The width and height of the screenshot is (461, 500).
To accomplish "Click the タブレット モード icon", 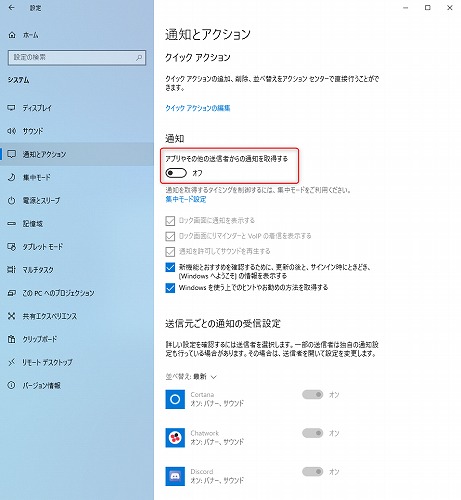I will pos(11,247).
